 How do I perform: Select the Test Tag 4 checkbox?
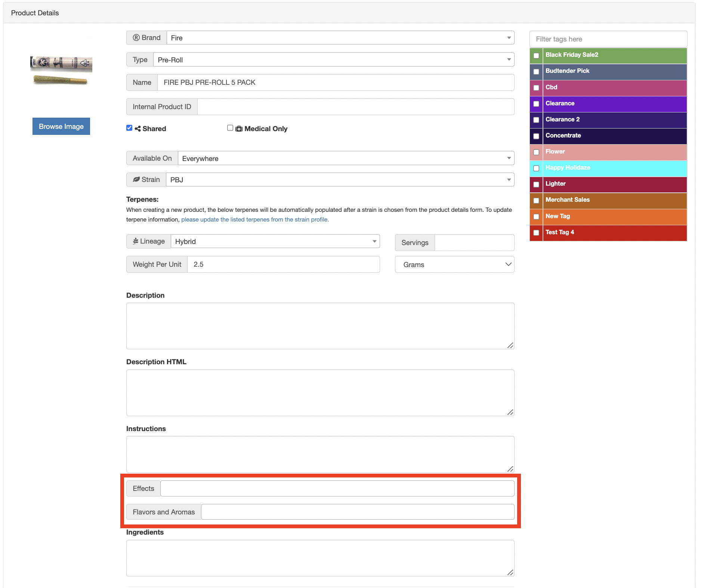pyautogui.click(x=536, y=233)
